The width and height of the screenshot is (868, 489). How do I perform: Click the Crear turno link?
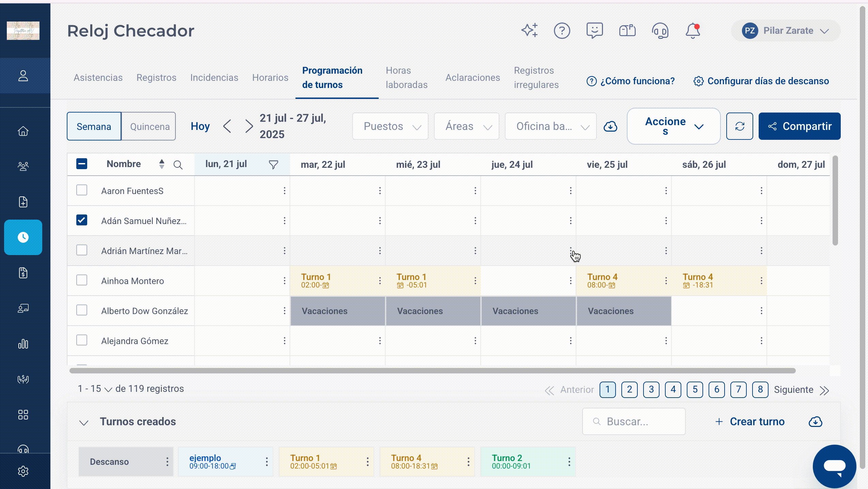pos(750,422)
